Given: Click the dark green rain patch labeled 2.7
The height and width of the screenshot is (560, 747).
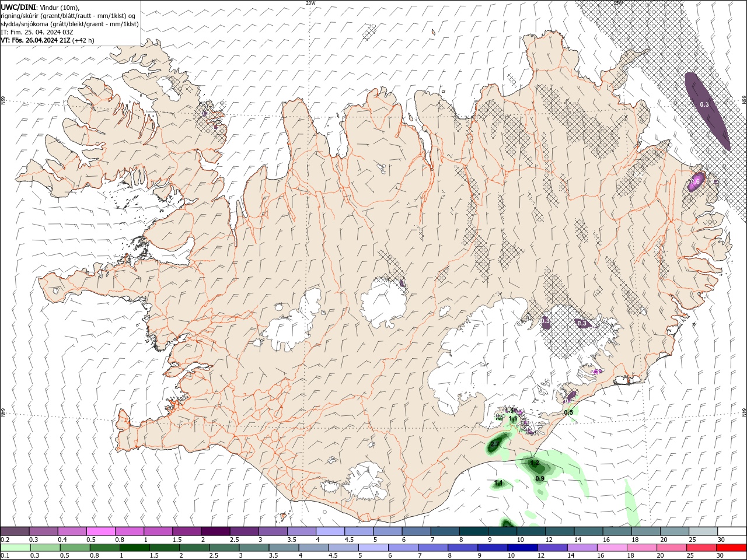Looking at the screenshot, I should click(497, 443).
